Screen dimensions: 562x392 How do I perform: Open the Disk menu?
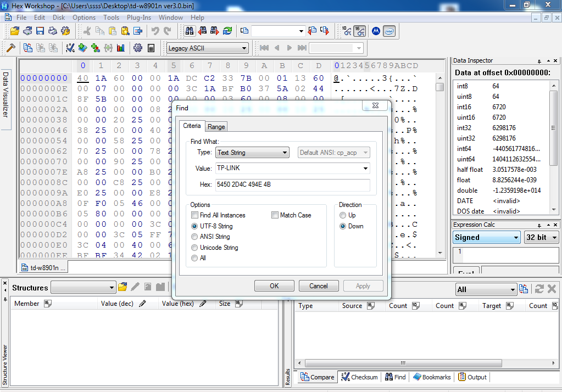coord(59,17)
